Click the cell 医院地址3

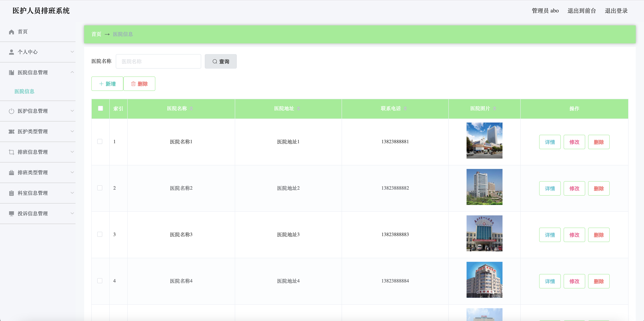288,235
